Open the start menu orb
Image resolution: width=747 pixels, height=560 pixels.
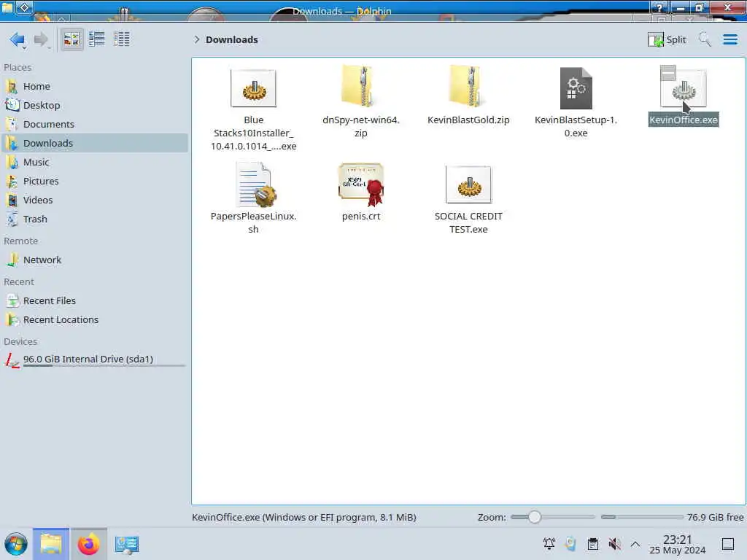[x=16, y=544]
